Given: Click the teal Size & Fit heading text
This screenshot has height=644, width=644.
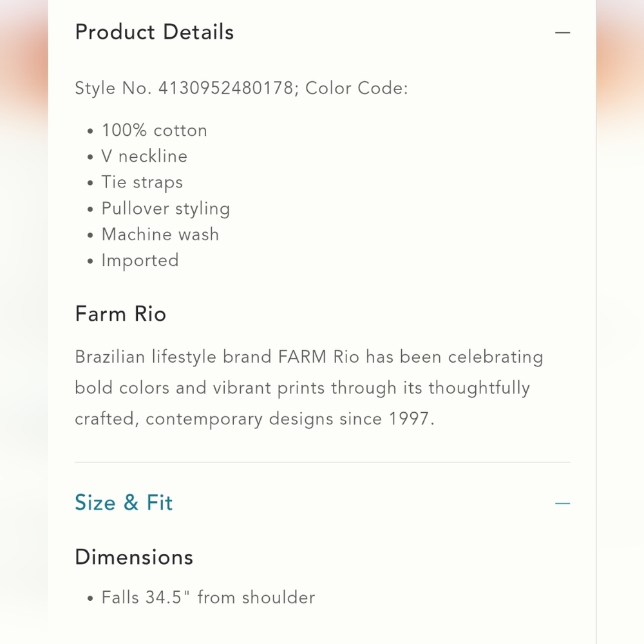Looking at the screenshot, I should (123, 503).
